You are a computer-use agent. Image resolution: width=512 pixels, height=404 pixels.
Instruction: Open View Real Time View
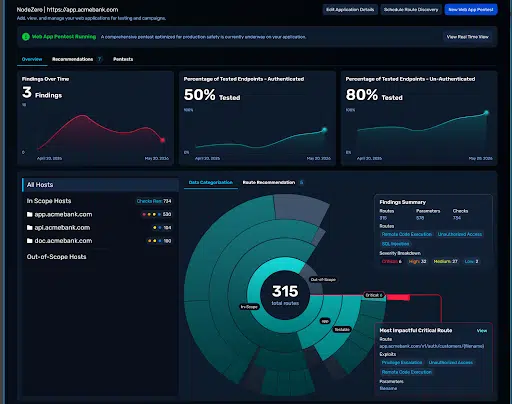pos(467,37)
